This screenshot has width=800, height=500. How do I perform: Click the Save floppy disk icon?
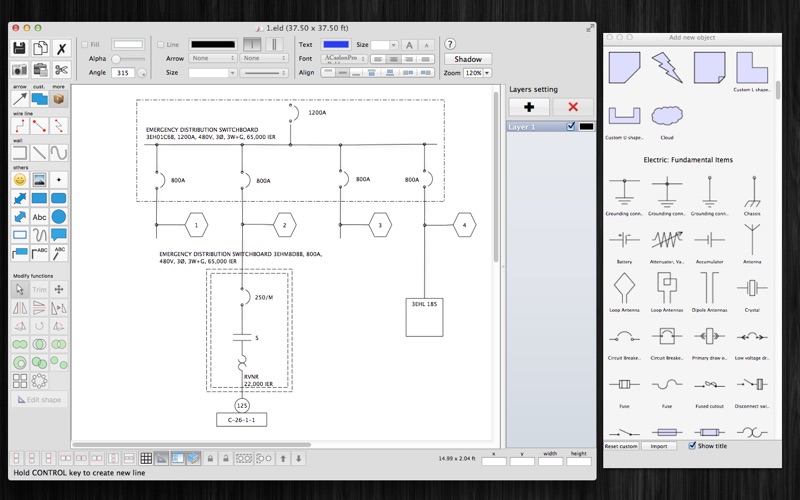18,48
